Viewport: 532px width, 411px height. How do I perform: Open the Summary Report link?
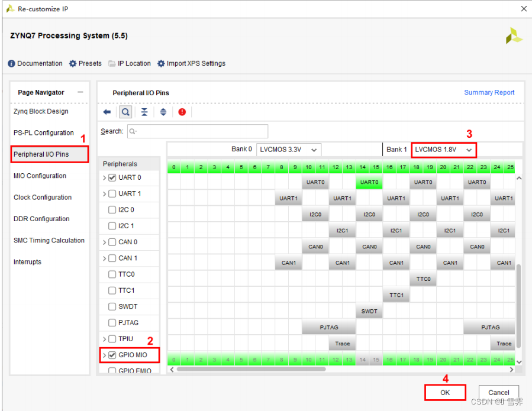(x=489, y=92)
